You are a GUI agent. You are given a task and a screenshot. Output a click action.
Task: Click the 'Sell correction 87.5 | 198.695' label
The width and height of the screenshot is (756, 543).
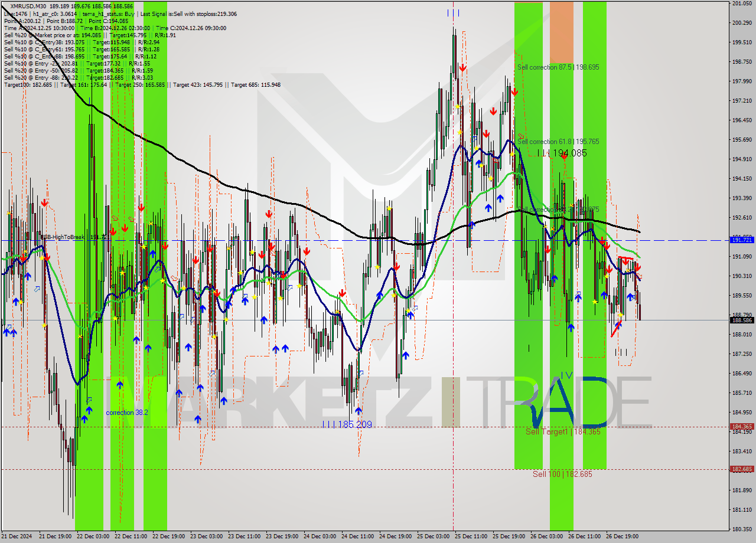[558, 67]
